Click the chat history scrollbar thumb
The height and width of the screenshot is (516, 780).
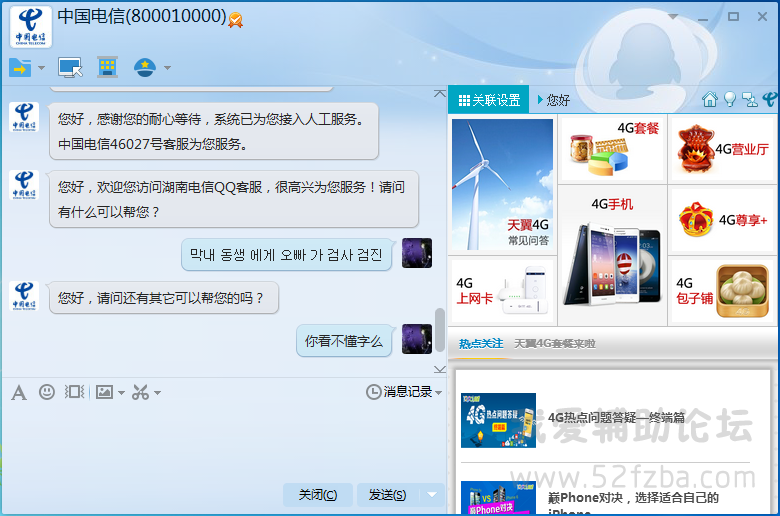pos(440,330)
